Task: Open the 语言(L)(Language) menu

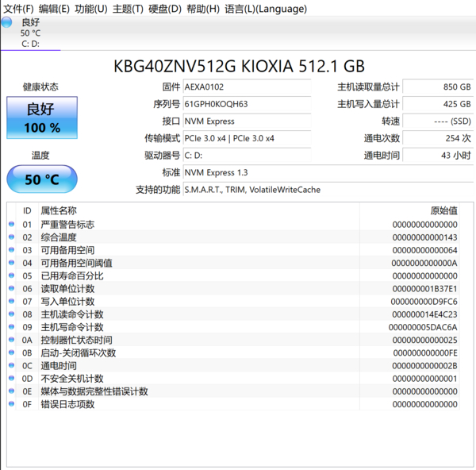Action: [x=266, y=9]
